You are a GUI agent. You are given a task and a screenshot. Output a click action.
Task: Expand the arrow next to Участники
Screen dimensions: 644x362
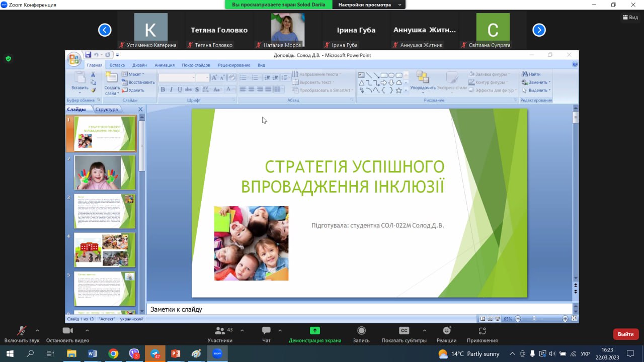[242, 330]
